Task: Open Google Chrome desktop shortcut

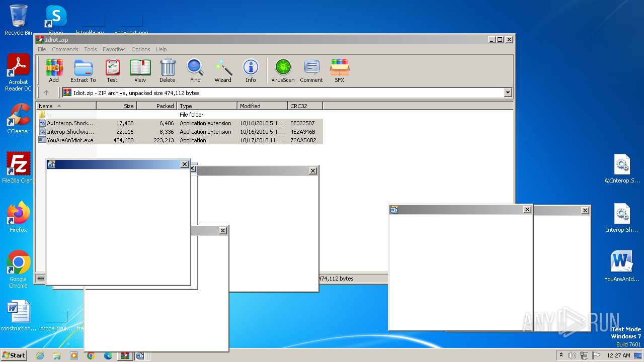Action: (18, 269)
